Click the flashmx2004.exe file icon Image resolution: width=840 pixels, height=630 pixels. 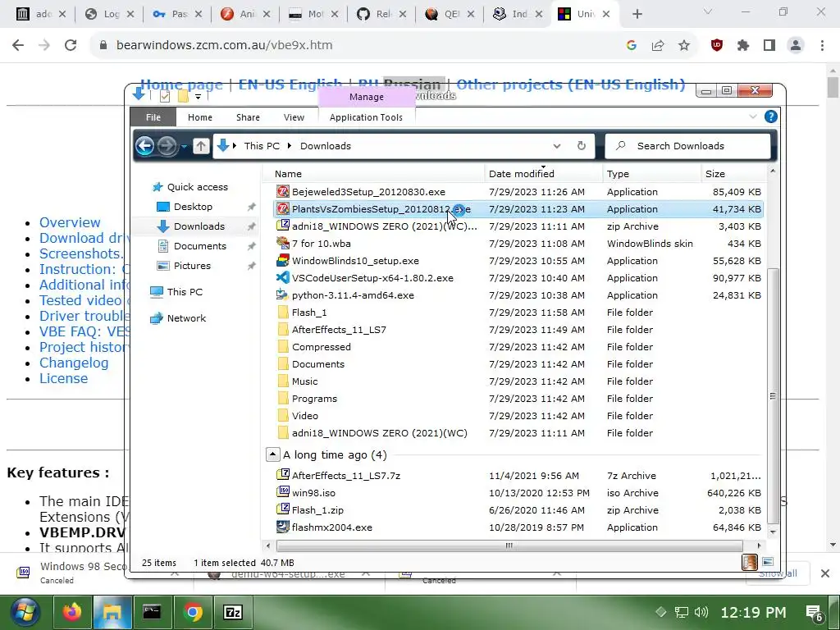click(282, 527)
